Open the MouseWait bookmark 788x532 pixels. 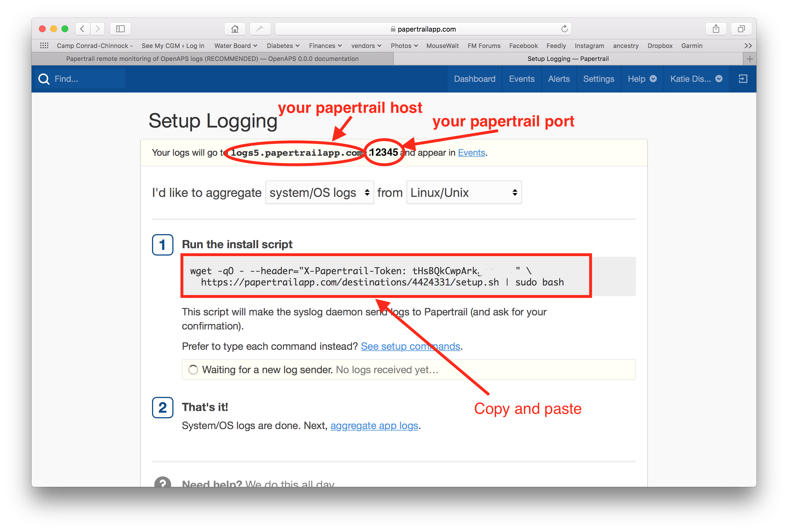(442, 45)
